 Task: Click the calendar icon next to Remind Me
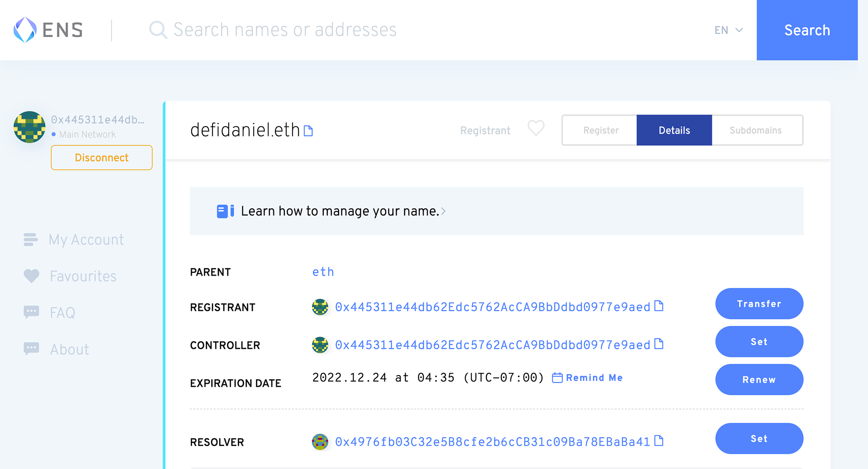click(557, 378)
